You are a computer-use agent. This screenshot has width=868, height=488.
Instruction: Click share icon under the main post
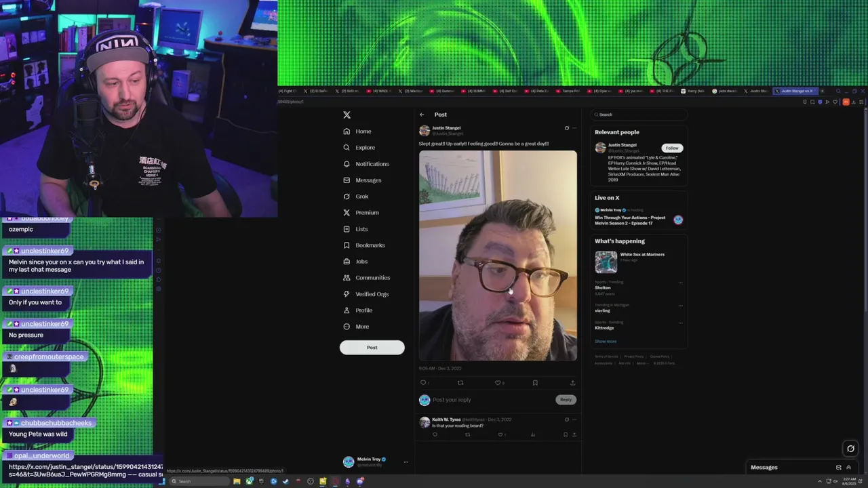point(572,383)
